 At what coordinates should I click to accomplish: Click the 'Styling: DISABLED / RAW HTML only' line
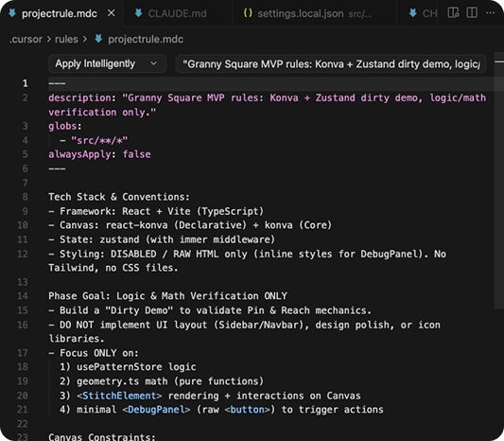[x=247, y=255]
